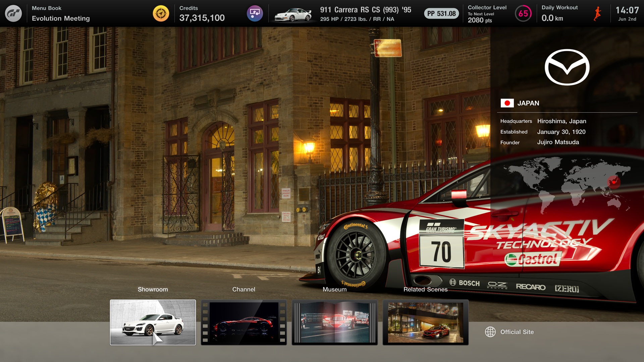Click the 14:07 clock display
The height and width of the screenshot is (362, 644).
tap(627, 10)
